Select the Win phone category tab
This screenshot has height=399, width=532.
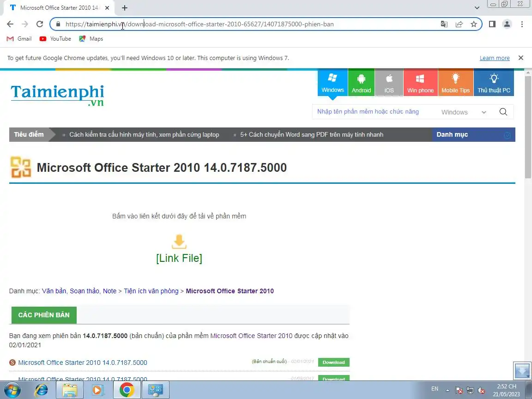click(x=420, y=83)
